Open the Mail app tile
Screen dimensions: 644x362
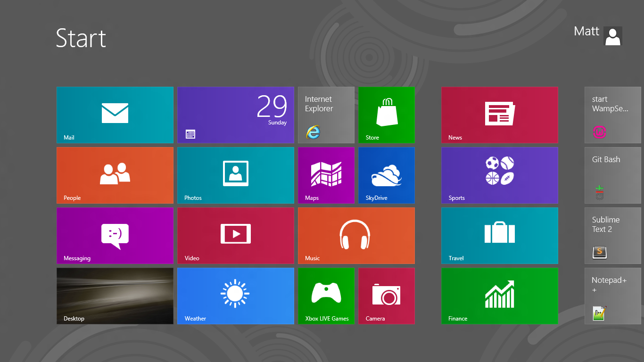[115, 115]
